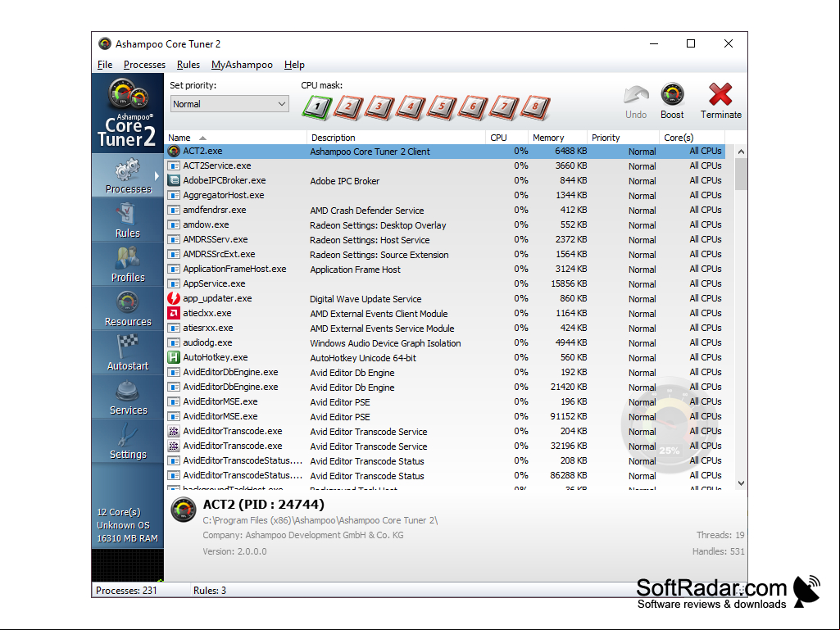Select the ACT2.exe process icon
This screenshot has height=630, width=840.
[x=174, y=152]
